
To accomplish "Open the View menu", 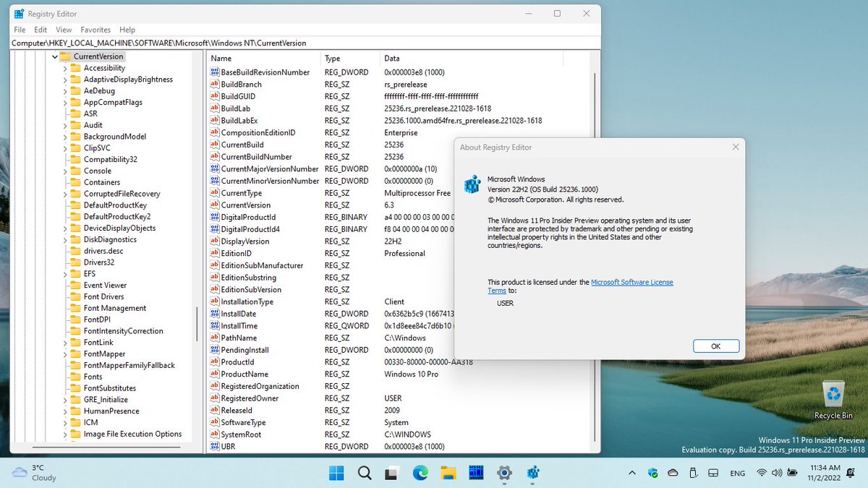I will pos(64,30).
